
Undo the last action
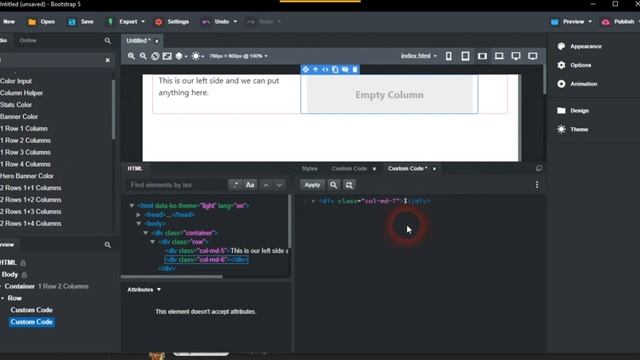click(x=219, y=22)
